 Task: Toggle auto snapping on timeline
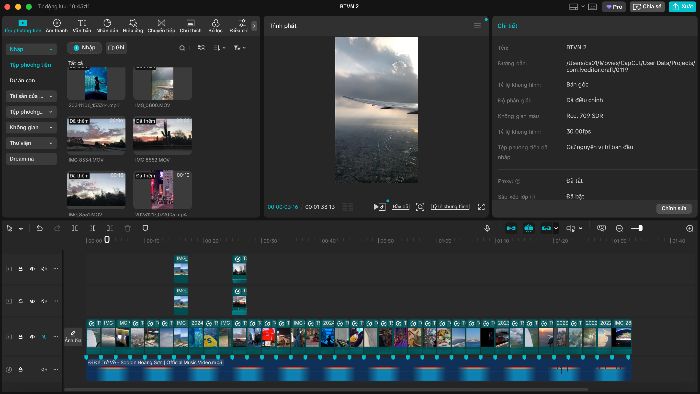pos(529,228)
